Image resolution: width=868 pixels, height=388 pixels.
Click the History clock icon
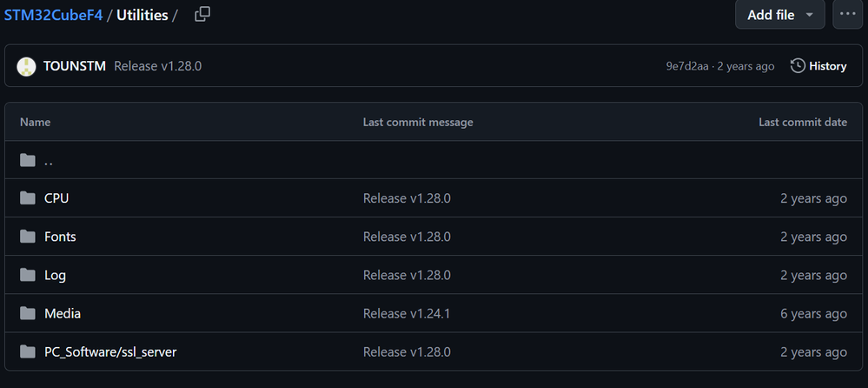798,66
